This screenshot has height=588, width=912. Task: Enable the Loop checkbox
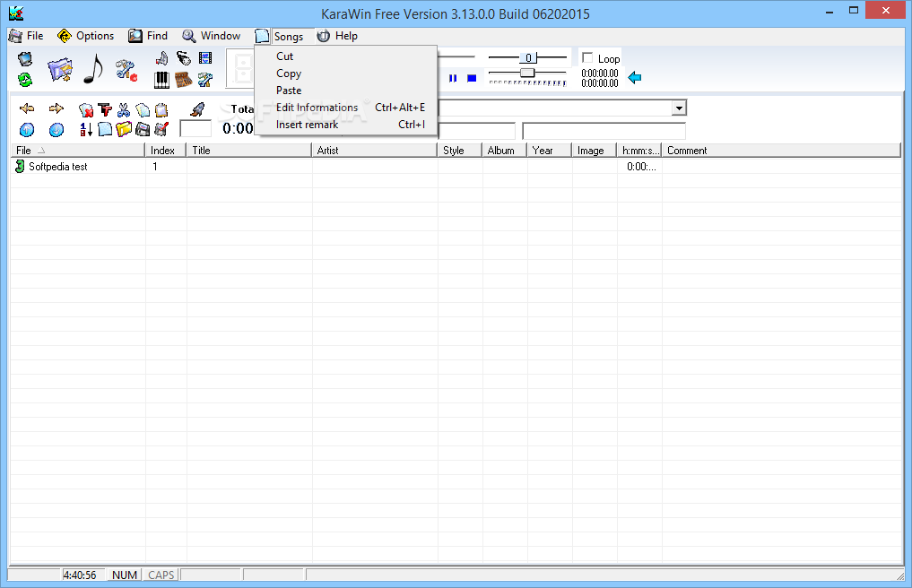(x=587, y=58)
